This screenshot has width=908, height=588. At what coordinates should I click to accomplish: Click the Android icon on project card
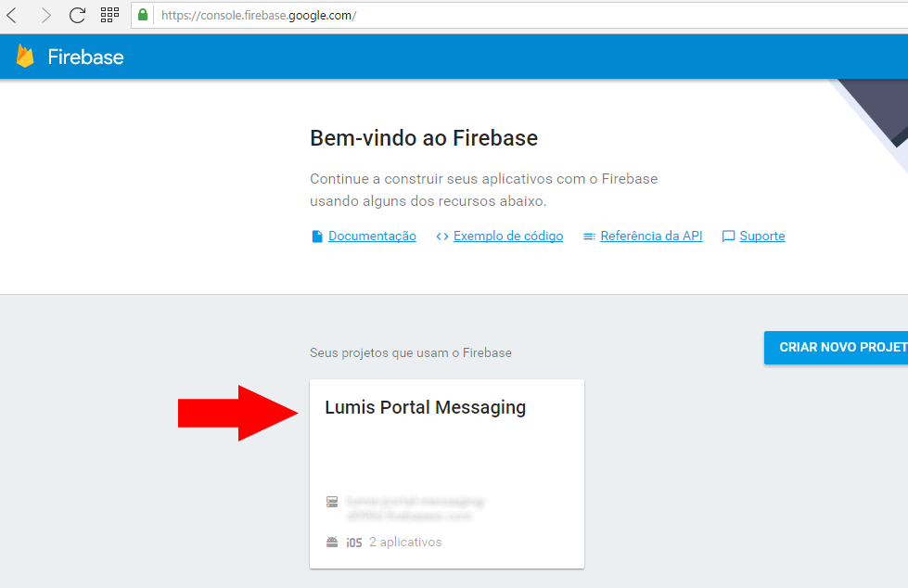332,543
